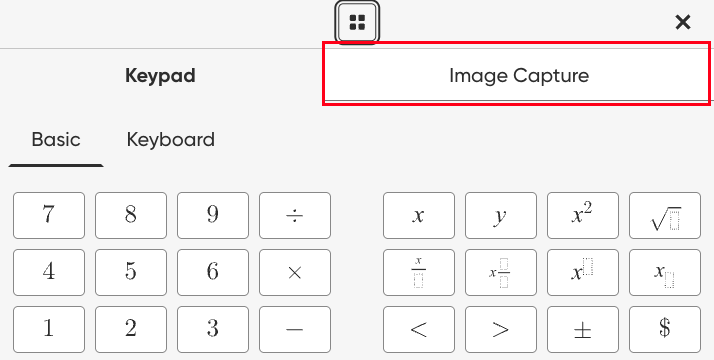This screenshot has height=360, width=714.
Task: Close the keypad panel with X
Action: tap(683, 22)
